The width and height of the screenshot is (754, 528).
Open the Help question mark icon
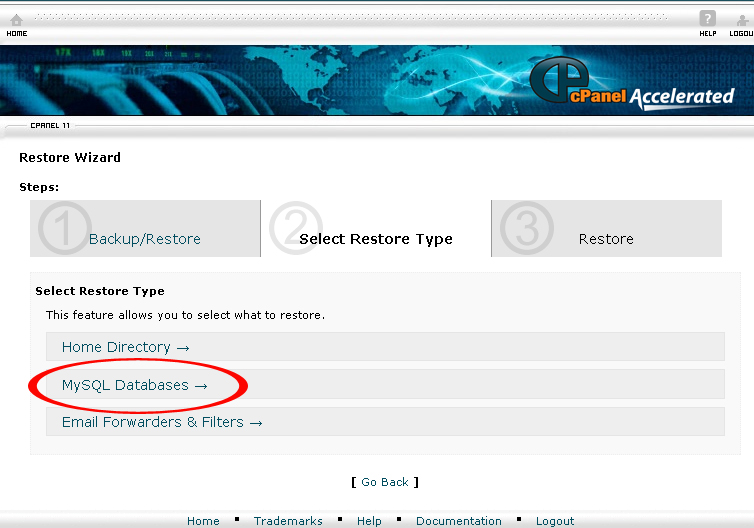coord(707,19)
